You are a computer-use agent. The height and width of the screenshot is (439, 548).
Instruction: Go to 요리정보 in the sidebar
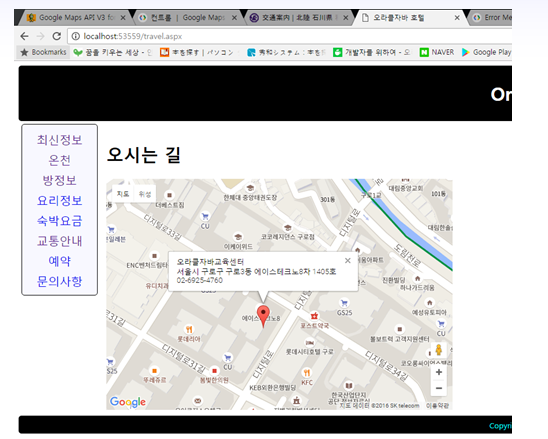(x=60, y=201)
